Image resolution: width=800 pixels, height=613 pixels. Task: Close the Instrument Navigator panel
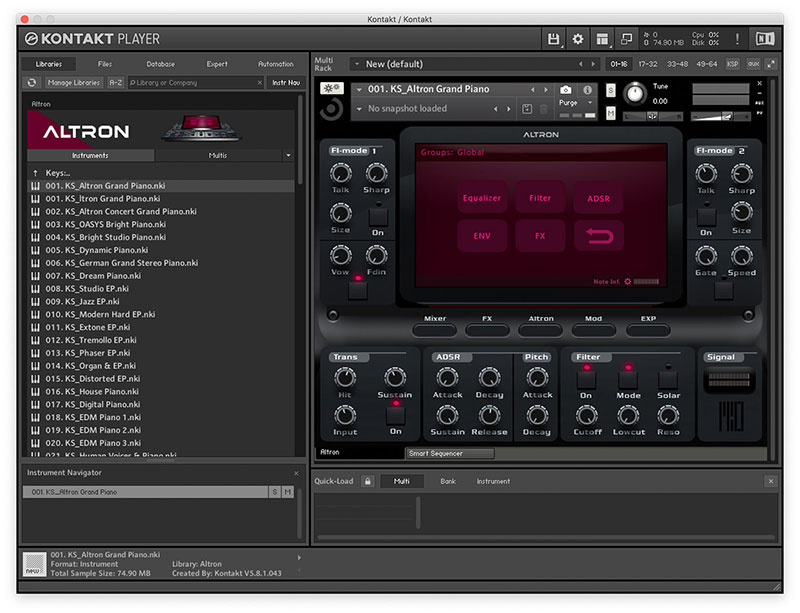[x=296, y=474]
